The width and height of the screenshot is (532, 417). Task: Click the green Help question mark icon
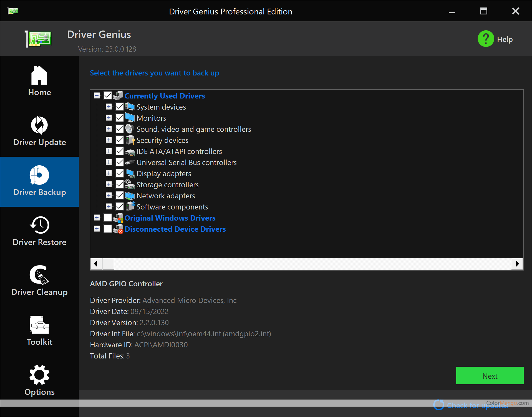[486, 39]
